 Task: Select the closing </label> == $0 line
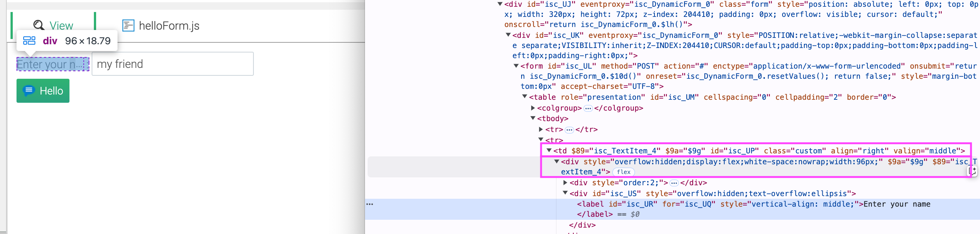[x=608, y=214]
